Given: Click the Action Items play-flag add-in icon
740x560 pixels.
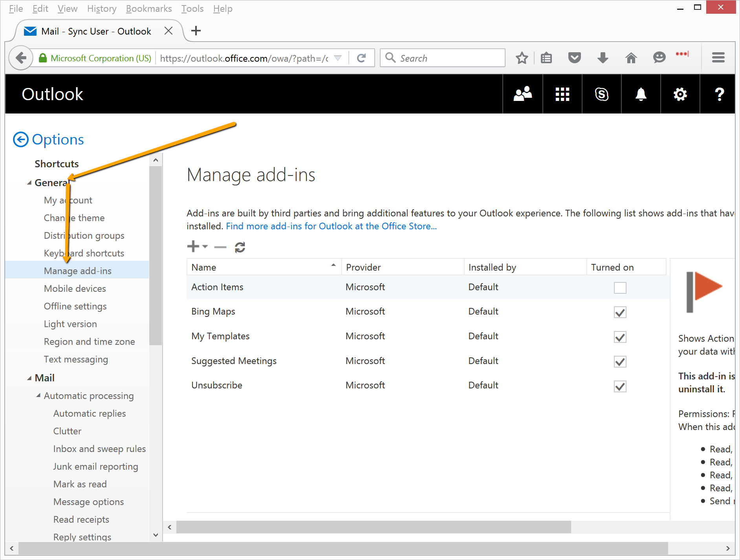Looking at the screenshot, I should click(x=704, y=292).
